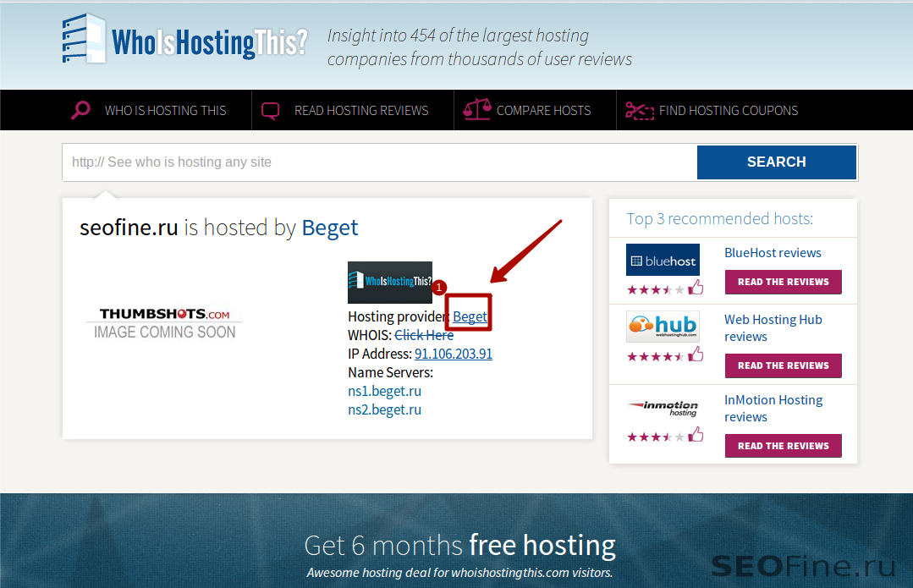Click the 'Get 6 months free hosting' banner text

[x=459, y=546]
